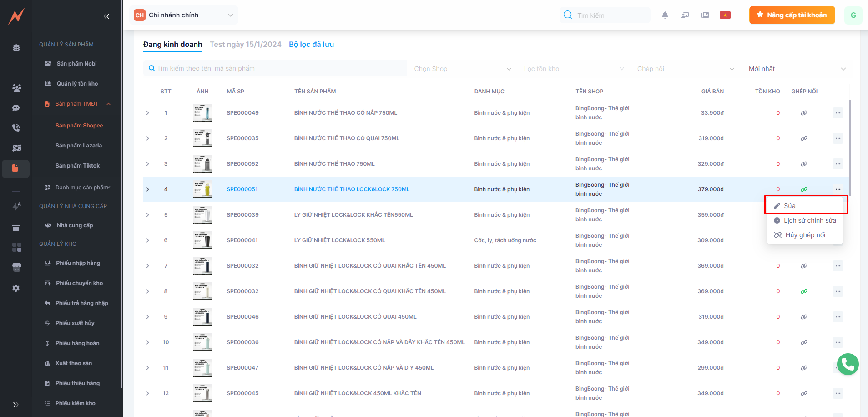This screenshot has width=868, height=417.
Task: Collapse sidebar with double chevron icon
Action: coord(106,16)
